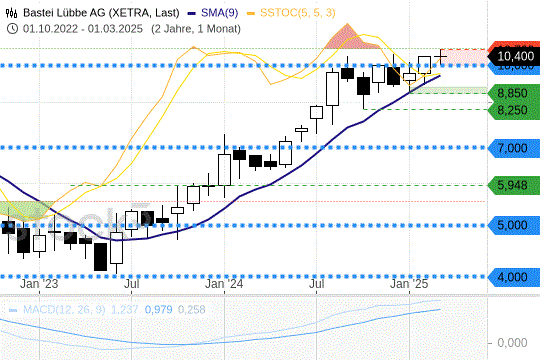Click the (2 Jahre, 1 Monat) duration text
This screenshot has height=360, width=540.
point(196,29)
